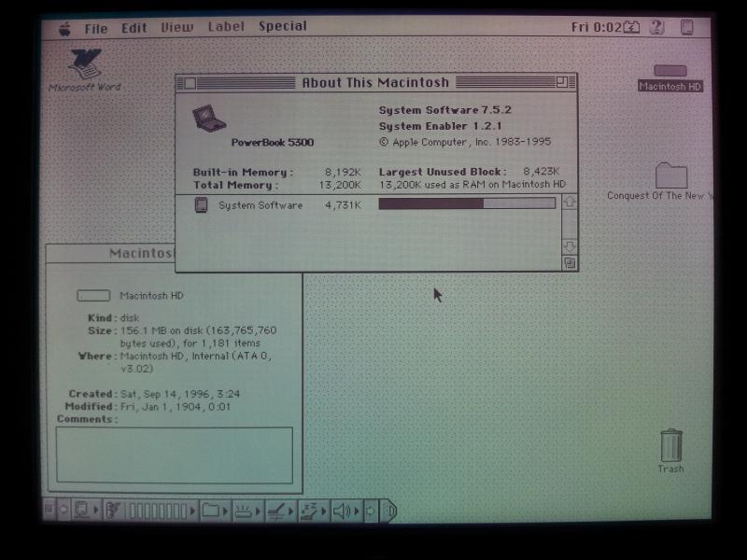Open the Balloon Help question mark menu
Image resolution: width=747 pixels, height=560 pixels.
657,27
